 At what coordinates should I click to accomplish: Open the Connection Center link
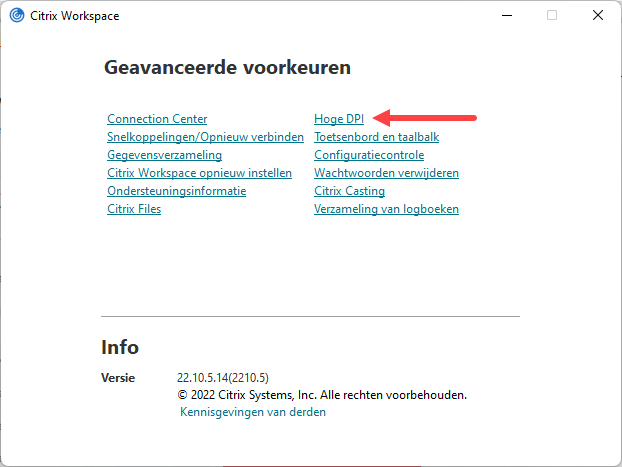click(157, 119)
